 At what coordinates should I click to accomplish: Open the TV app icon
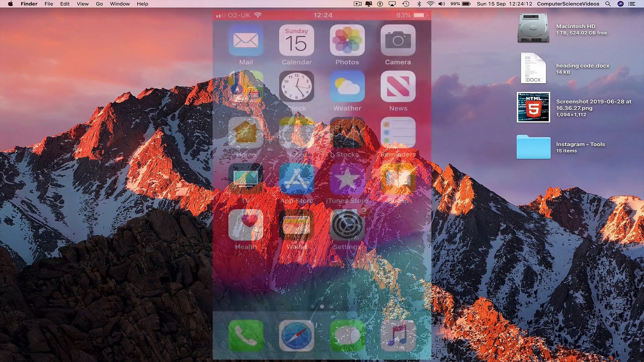tap(246, 179)
